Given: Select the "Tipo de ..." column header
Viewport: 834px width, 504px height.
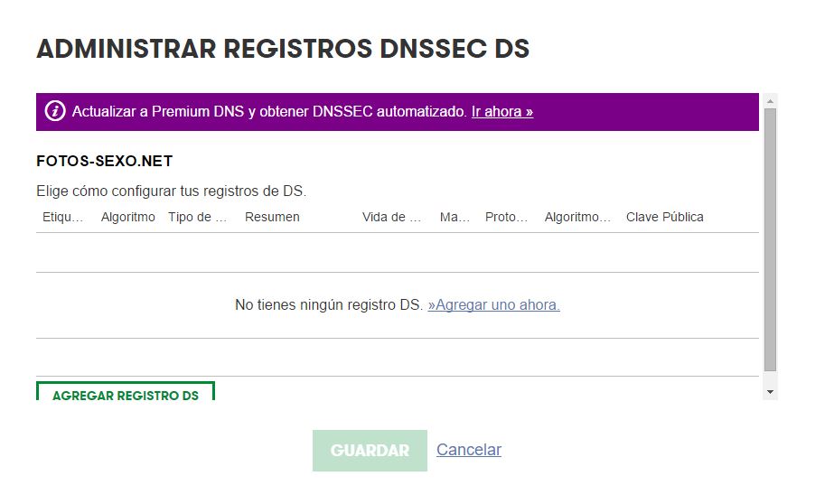Looking at the screenshot, I should coord(197,217).
